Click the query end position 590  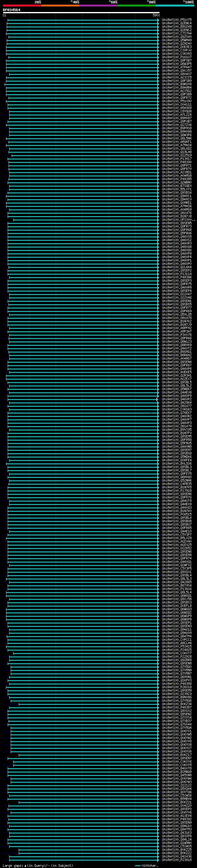(x=155, y=15)
